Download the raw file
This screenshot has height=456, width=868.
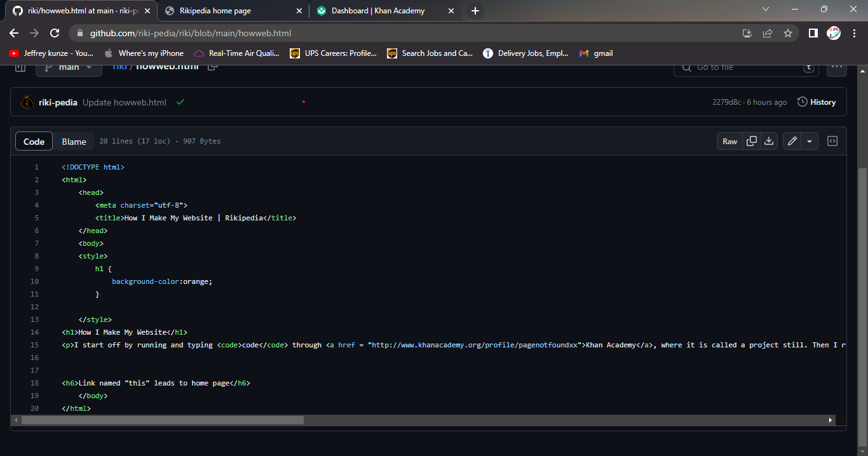[769, 141]
